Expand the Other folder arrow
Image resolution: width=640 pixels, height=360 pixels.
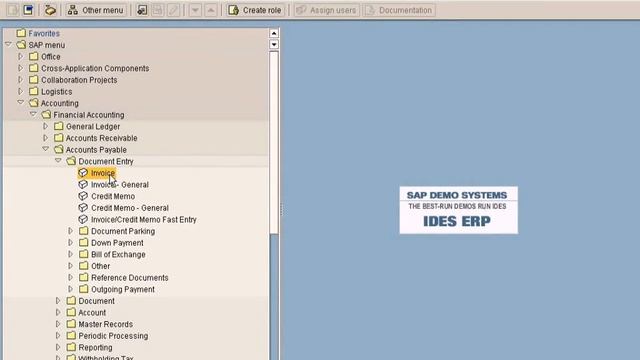point(71,266)
